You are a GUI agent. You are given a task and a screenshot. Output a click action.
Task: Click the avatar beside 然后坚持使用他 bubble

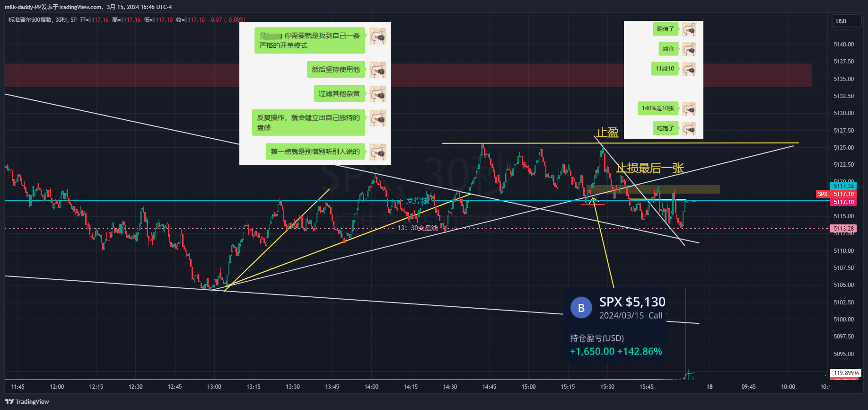click(377, 70)
